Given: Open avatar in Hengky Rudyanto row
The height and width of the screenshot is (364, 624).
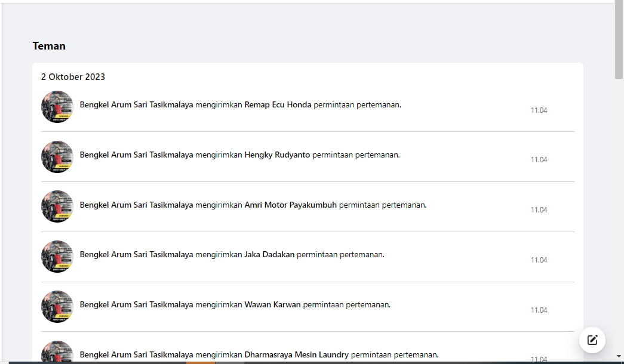Looking at the screenshot, I should click(x=57, y=157).
